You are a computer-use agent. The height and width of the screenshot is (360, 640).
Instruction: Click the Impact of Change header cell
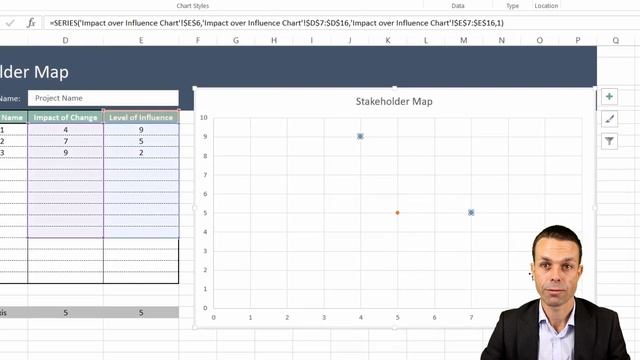point(65,118)
